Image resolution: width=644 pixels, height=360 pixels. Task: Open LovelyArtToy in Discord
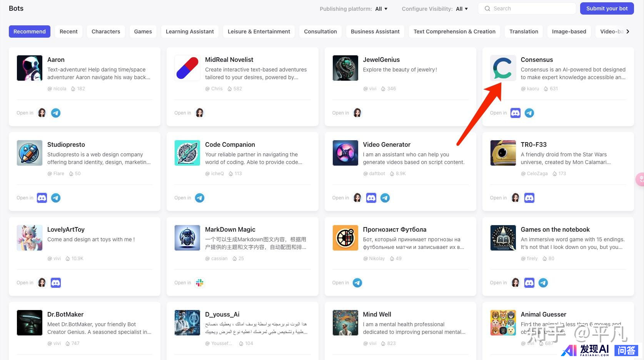coord(56,283)
